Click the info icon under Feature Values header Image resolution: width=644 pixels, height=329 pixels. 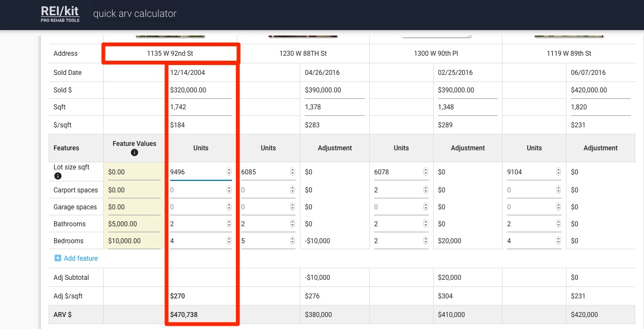[134, 152]
